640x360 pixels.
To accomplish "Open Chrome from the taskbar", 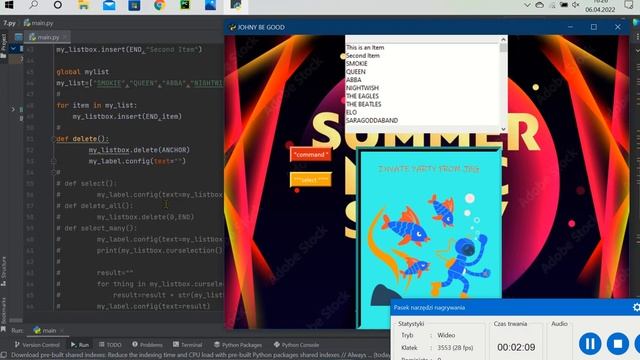I will click(160, 5).
